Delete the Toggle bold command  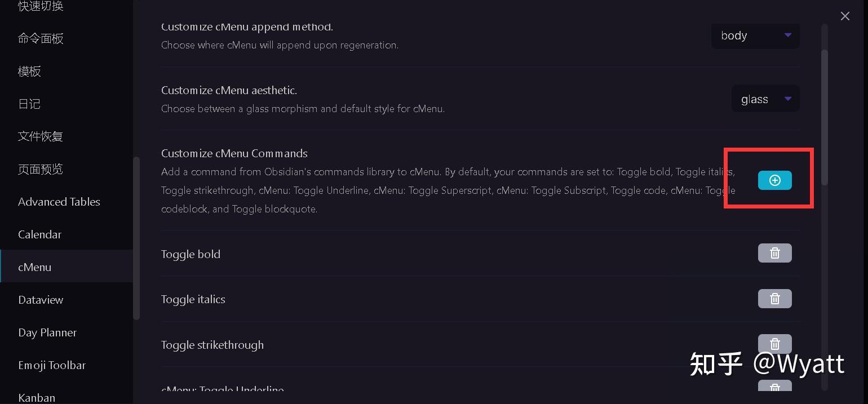(x=774, y=253)
